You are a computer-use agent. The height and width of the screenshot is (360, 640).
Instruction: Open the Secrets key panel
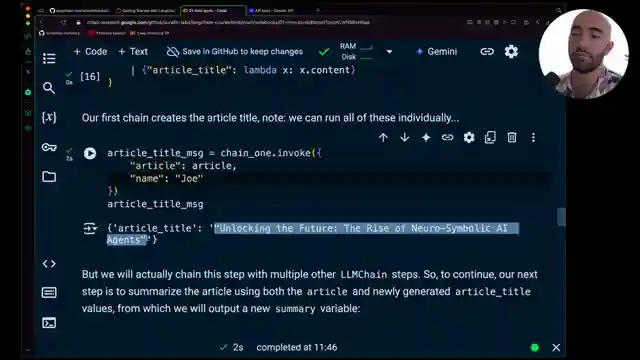click(x=49, y=147)
